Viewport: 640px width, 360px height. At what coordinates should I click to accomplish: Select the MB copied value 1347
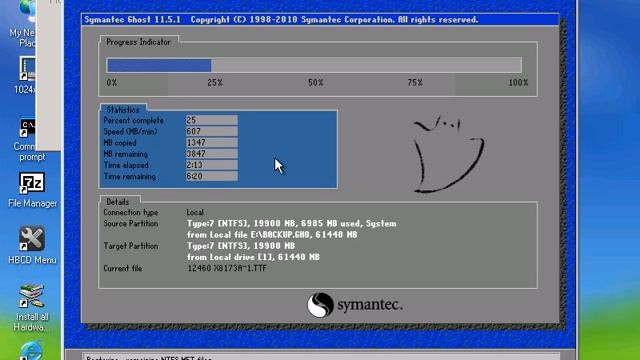(x=211, y=142)
